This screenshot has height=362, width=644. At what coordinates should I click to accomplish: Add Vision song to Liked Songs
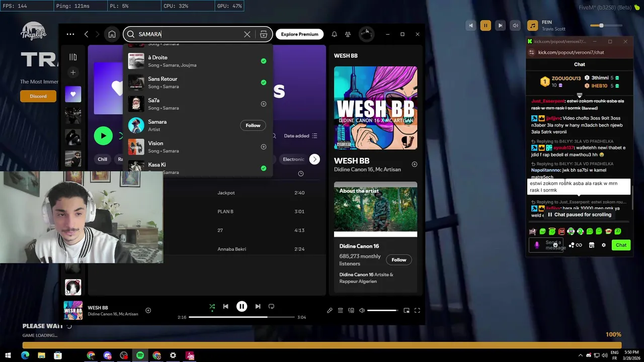click(x=264, y=147)
